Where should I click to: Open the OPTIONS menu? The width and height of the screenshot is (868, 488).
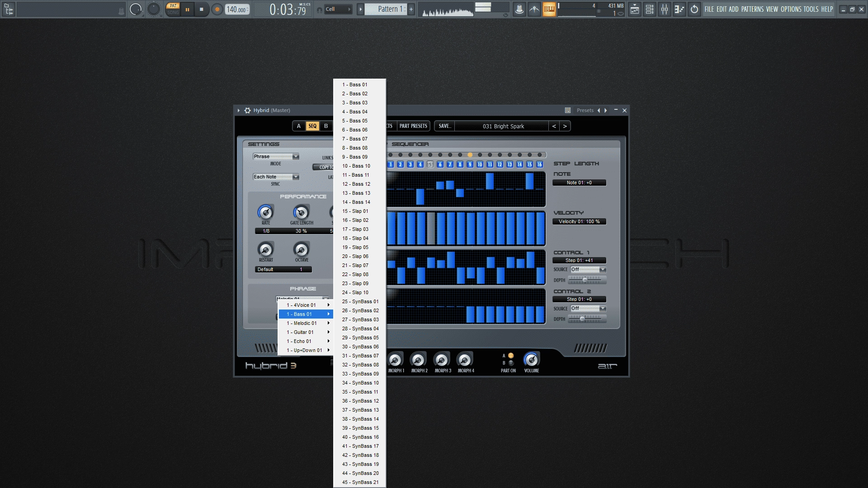pyautogui.click(x=791, y=9)
